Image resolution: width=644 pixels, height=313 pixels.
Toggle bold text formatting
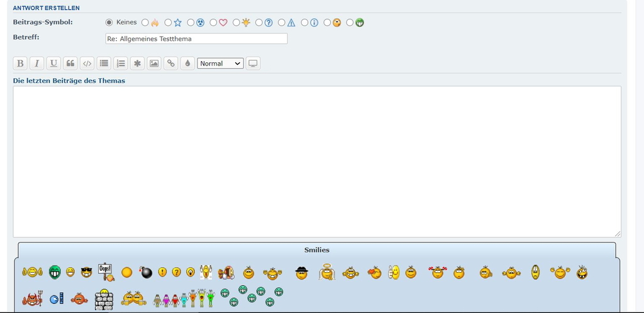(x=19, y=64)
